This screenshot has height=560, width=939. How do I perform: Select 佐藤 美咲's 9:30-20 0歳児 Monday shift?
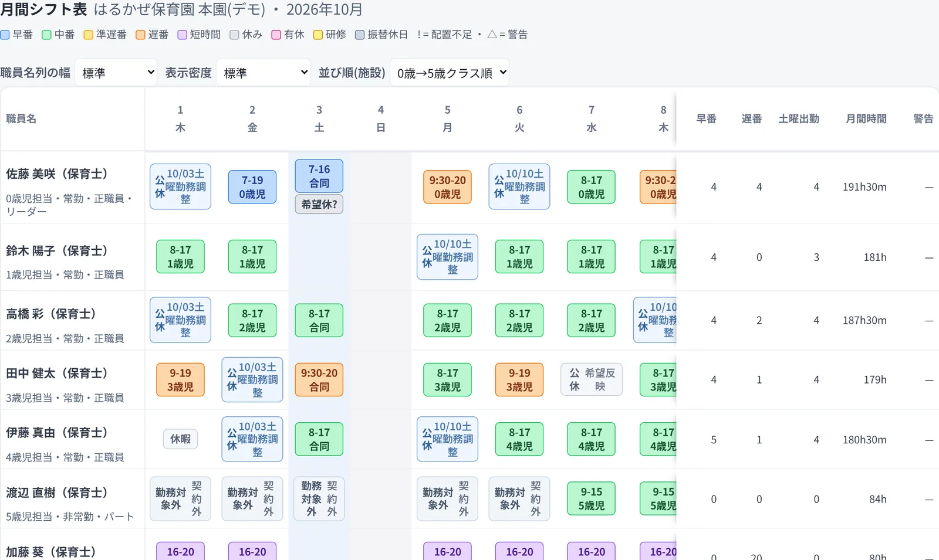[448, 187]
